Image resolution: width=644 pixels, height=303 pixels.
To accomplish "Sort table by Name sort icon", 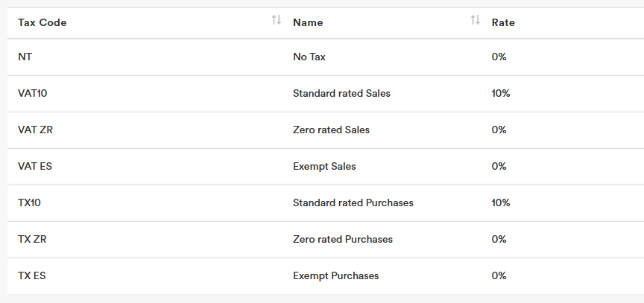I will pyautogui.click(x=475, y=21).
